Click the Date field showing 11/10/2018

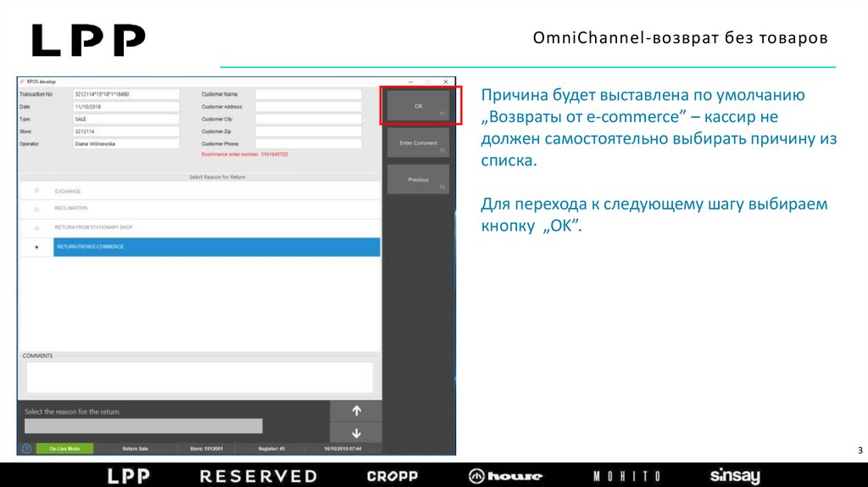click(126, 106)
